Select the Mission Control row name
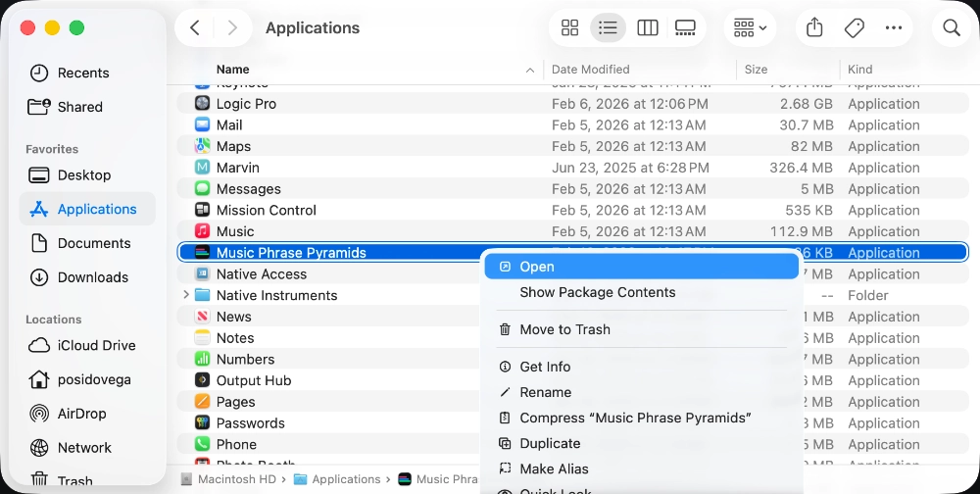This screenshot has width=980, height=494. [x=267, y=210]
